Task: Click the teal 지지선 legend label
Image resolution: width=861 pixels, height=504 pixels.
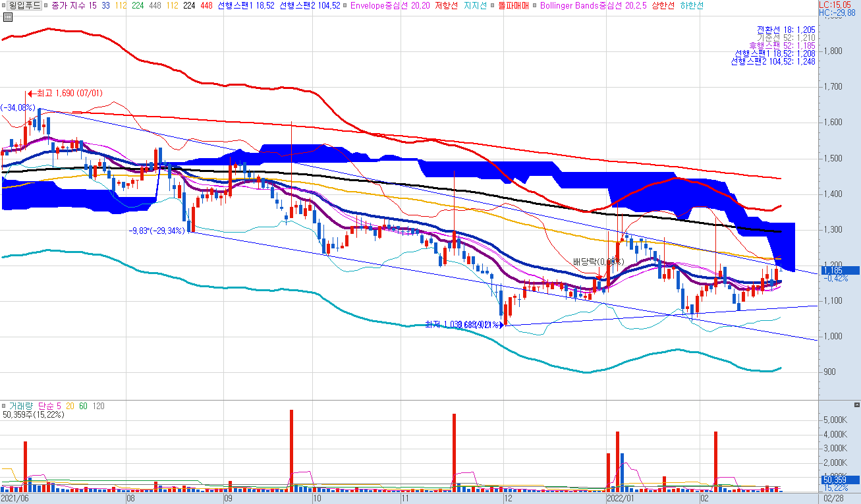Action: (x=475, y=5)
